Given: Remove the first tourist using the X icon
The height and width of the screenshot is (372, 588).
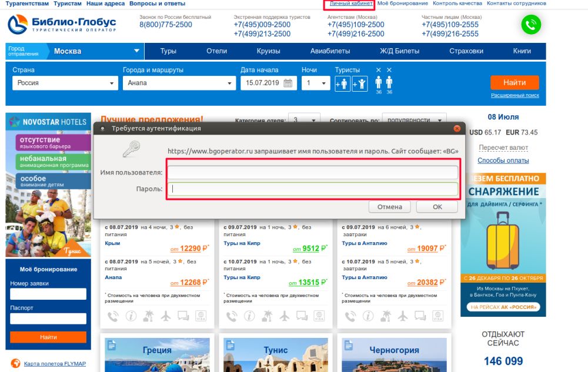Looking at the screenshot, I should tap(379, 71).
